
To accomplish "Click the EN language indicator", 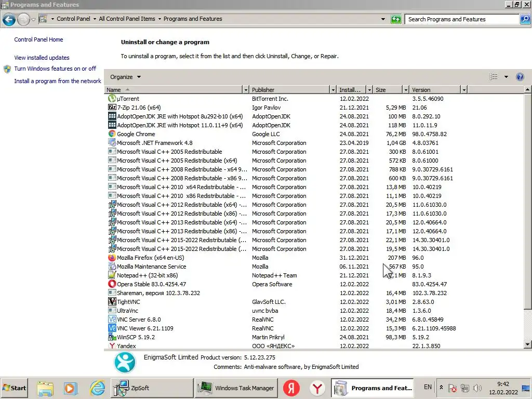I will pos(428,387).
